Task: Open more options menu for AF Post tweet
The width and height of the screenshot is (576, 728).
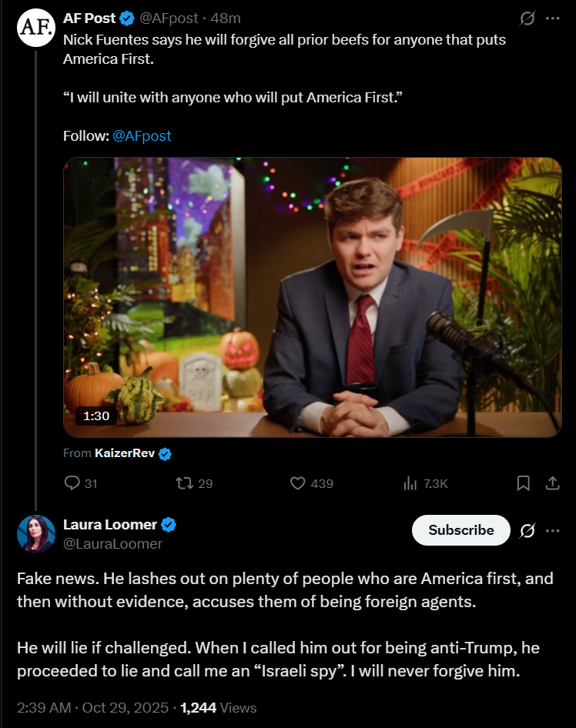Action: [552, 18]
